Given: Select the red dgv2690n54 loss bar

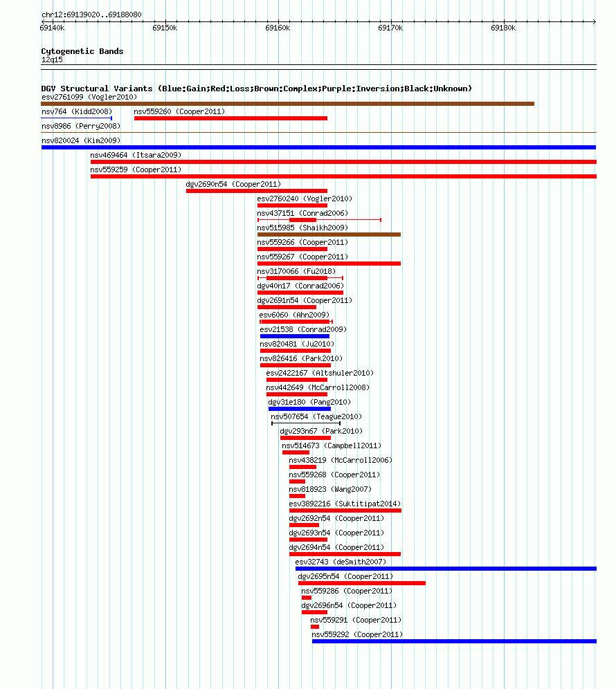Looking at the screenshot, I should point(257,191).
